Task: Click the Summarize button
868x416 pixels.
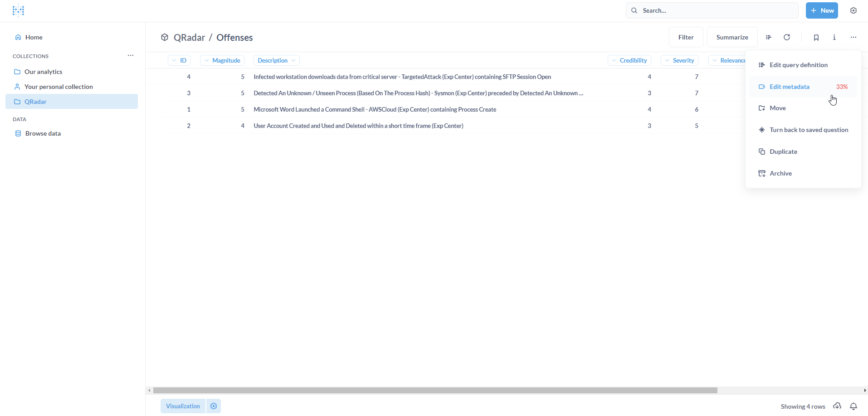Action: (732, 37)
